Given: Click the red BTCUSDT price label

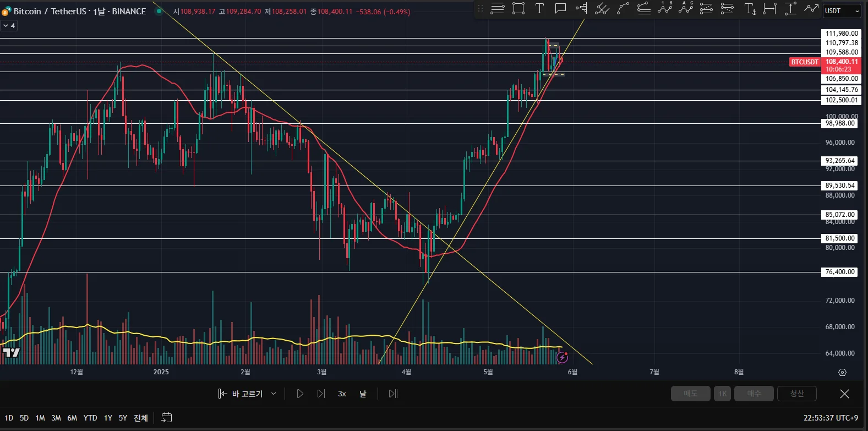Looking at the screenshot, I should click(x=805, y=62).
